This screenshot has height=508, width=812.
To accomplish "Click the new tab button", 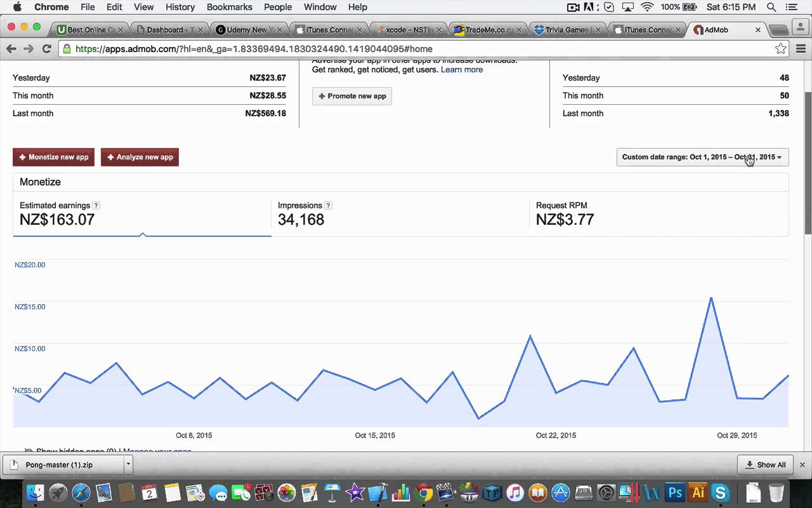I will [779, 30].
